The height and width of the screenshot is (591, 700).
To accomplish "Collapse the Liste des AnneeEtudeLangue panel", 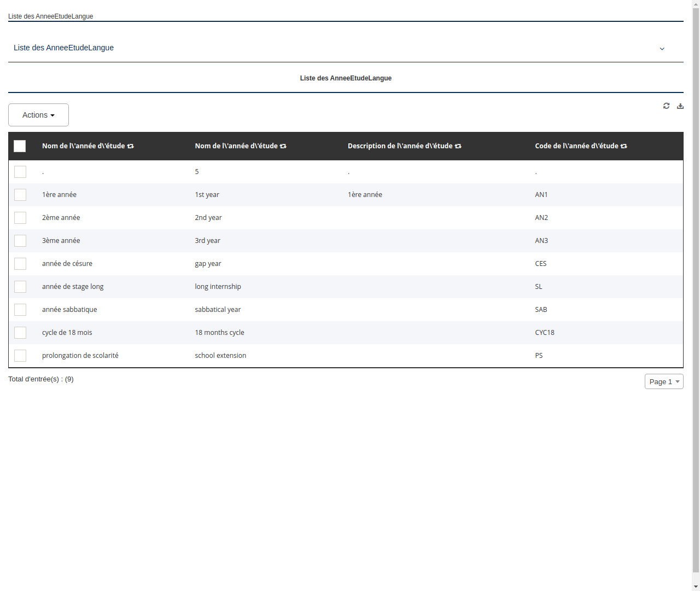I will (662, 49).
